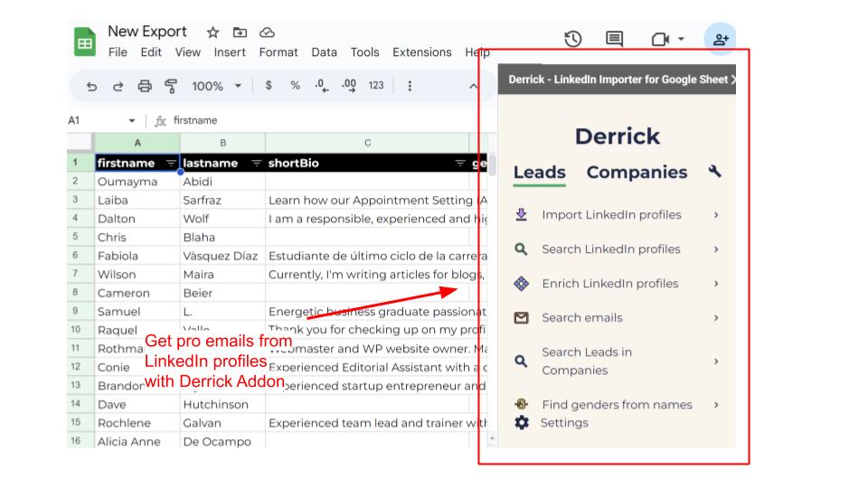This screenshot has height=488, width=868.
Task: Open the name box dropdown arrow
Action: (x=132, y=120)
